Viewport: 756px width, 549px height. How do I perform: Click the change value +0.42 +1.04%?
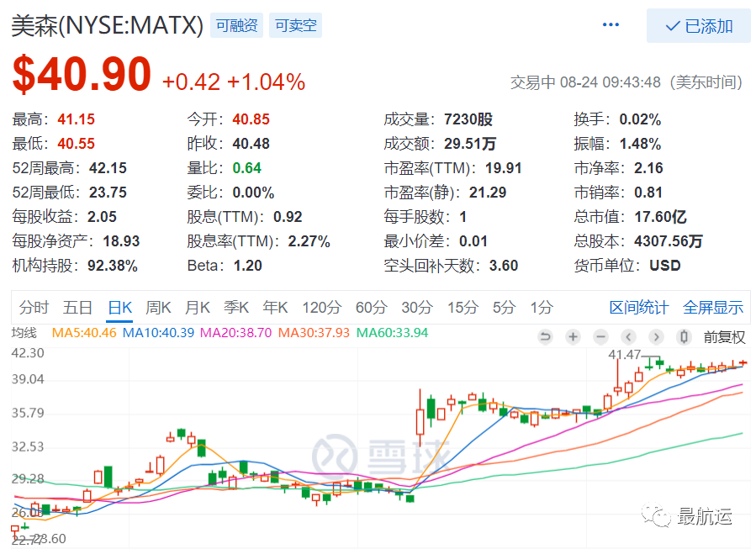coord(234,82)
